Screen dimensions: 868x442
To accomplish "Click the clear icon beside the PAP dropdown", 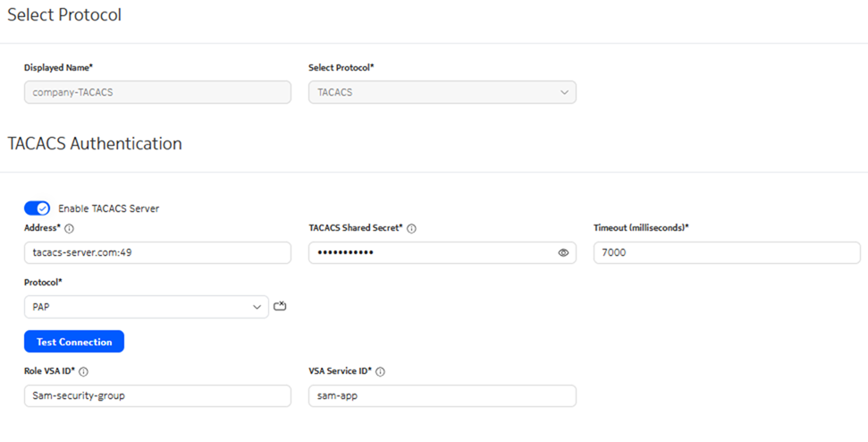I will 280,306.
